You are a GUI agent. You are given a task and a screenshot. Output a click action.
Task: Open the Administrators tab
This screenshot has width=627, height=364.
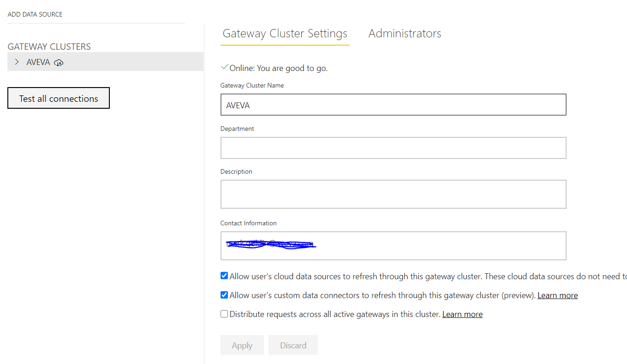click(405, 34)
